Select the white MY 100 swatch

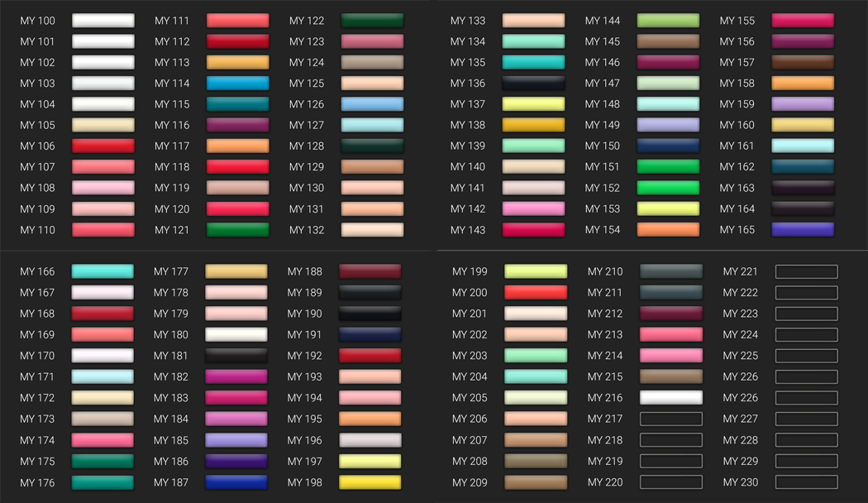tap(103, 21)
